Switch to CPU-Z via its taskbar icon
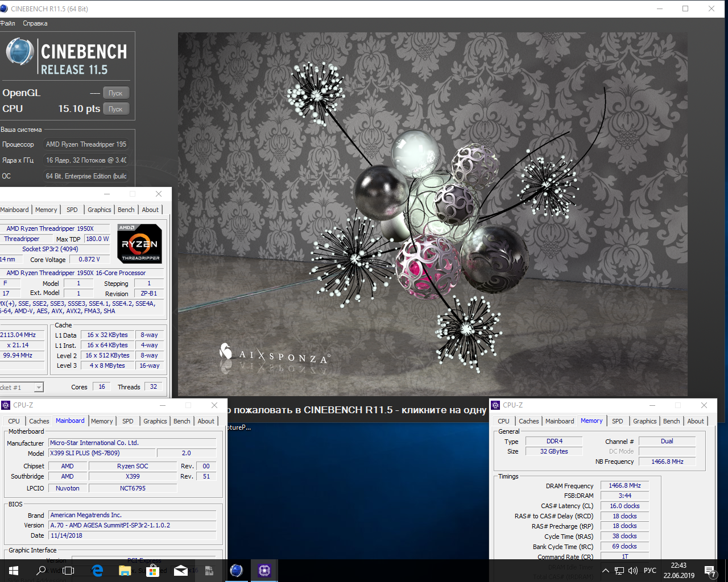728x582 pixels. tap(264, 571)
